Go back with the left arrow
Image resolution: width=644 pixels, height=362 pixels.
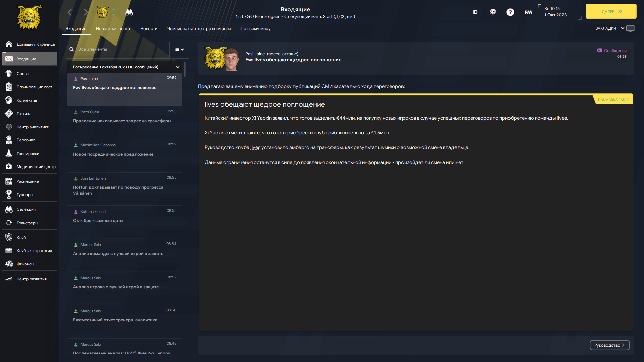[x=70, y=12]
